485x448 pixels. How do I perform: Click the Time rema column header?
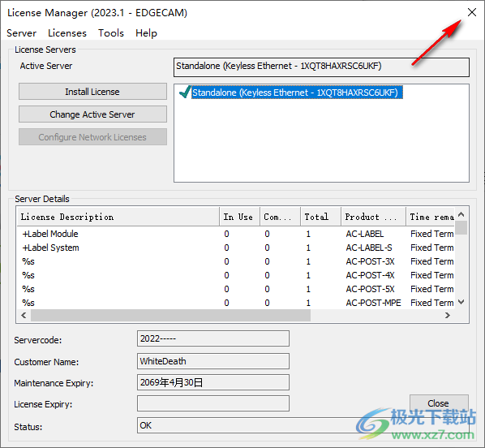click(x=431, y=217)
